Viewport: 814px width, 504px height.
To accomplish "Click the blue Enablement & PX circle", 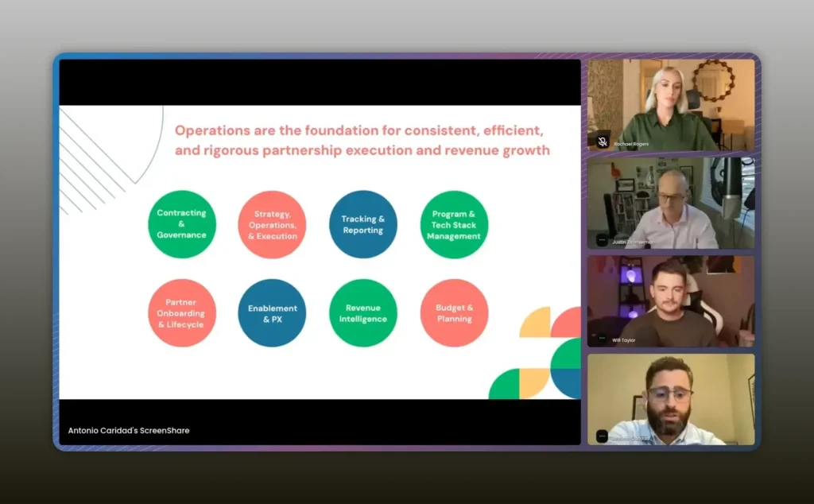I will pyautogui.click(x=272, y=313).
